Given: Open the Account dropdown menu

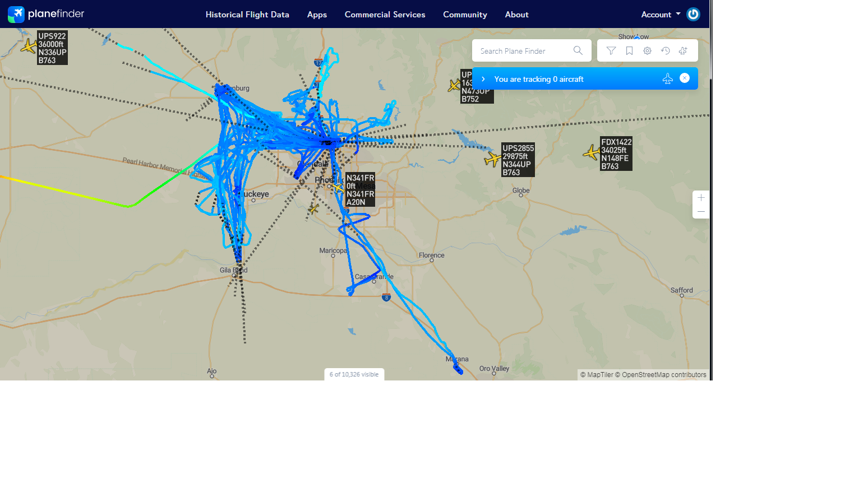Looking at the screenshot, I should click(661, 15).
